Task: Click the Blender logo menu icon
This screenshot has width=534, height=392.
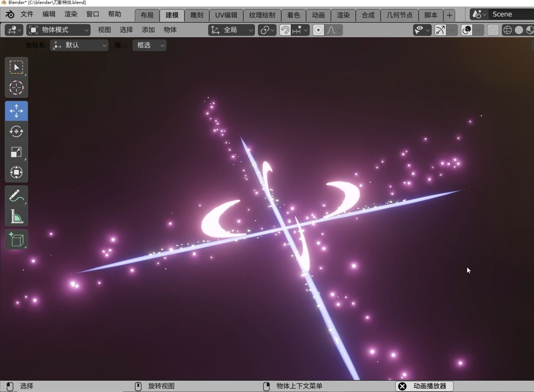Action: click(x=10, y=14)
